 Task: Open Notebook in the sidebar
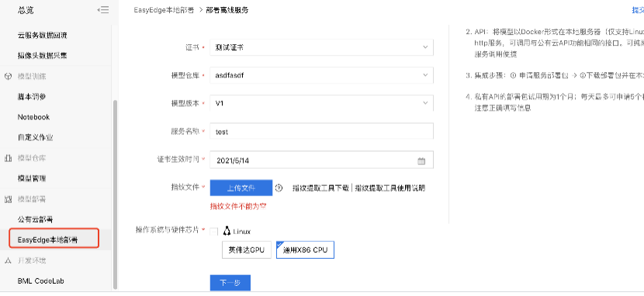tap(33, 117)
